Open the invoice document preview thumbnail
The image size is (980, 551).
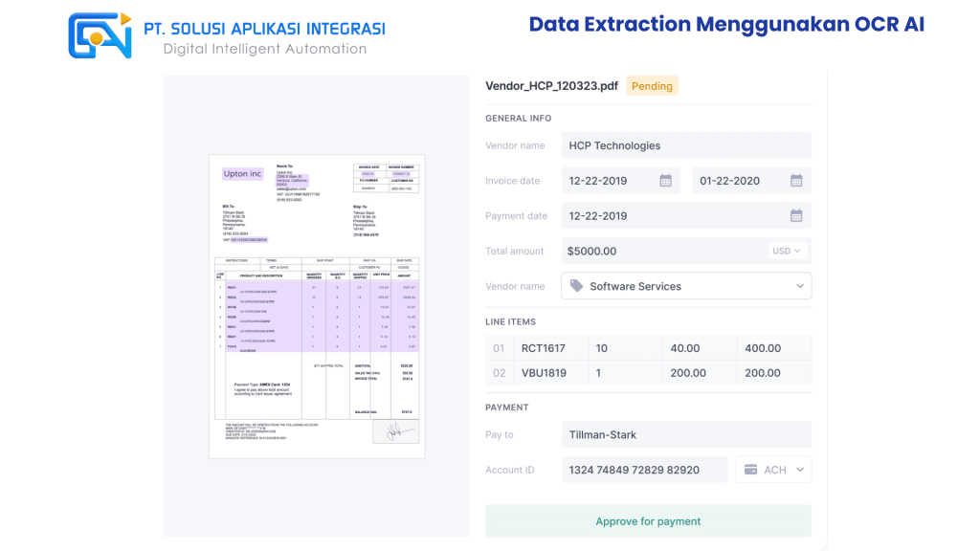click(x=317, y=306)
